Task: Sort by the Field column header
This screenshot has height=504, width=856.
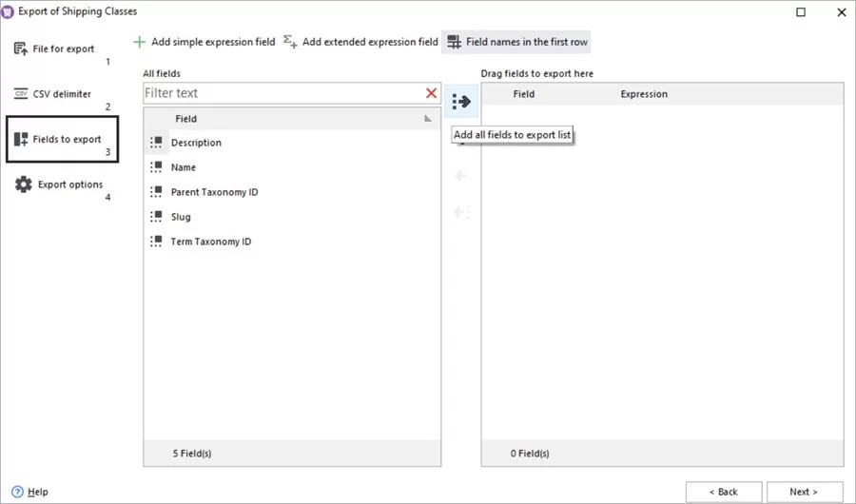Action: tap(186, 119)
